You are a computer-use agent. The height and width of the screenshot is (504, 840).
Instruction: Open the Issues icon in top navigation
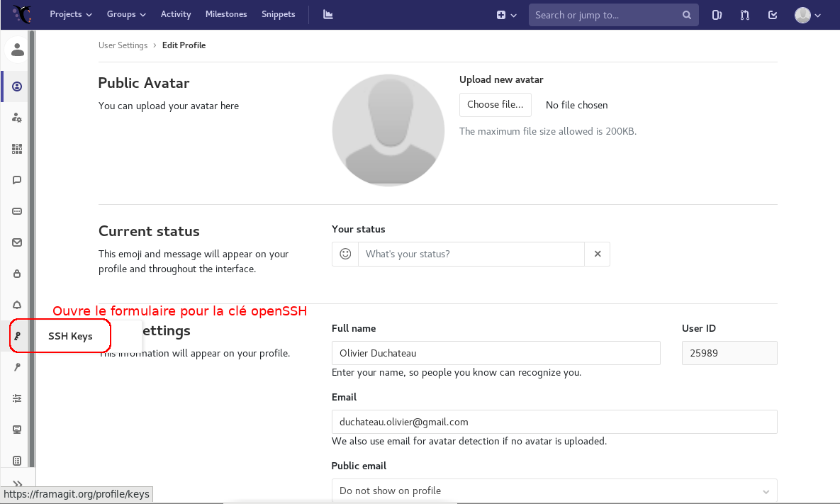[717, 15]
